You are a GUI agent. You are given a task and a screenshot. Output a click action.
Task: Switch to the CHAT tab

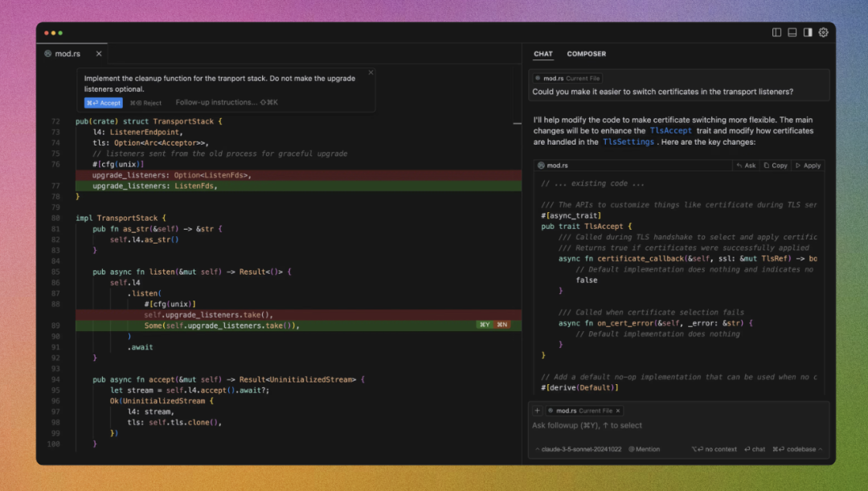(543, 54)
